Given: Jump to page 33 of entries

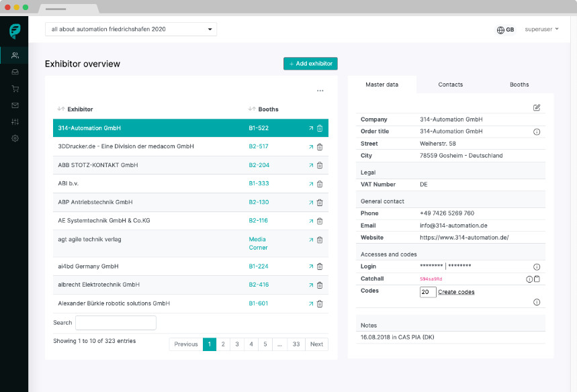Looking at the screenshot, I should tap(296, 344).
